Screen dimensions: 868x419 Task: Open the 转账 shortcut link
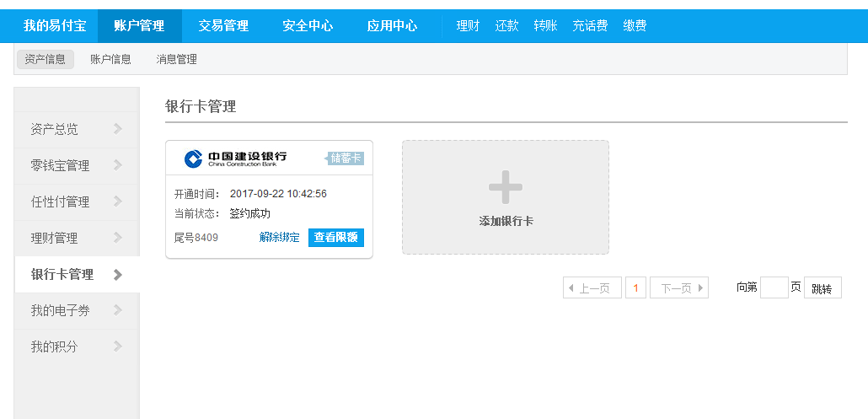tap(545, 25)
